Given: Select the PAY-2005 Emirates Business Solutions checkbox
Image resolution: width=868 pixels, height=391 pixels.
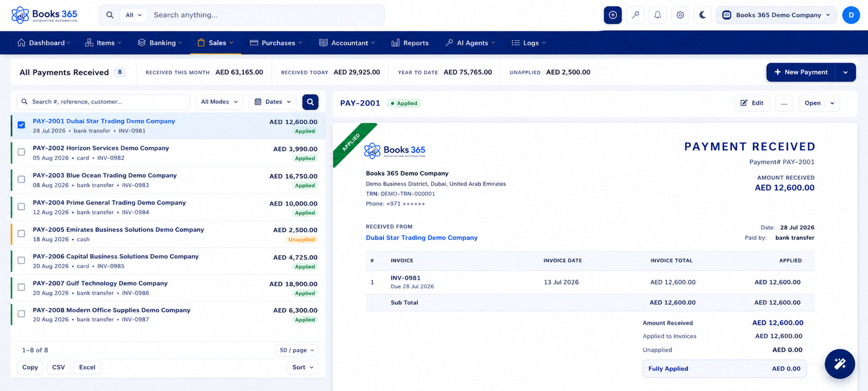Looking at the screenshot, I should (21, 234).
